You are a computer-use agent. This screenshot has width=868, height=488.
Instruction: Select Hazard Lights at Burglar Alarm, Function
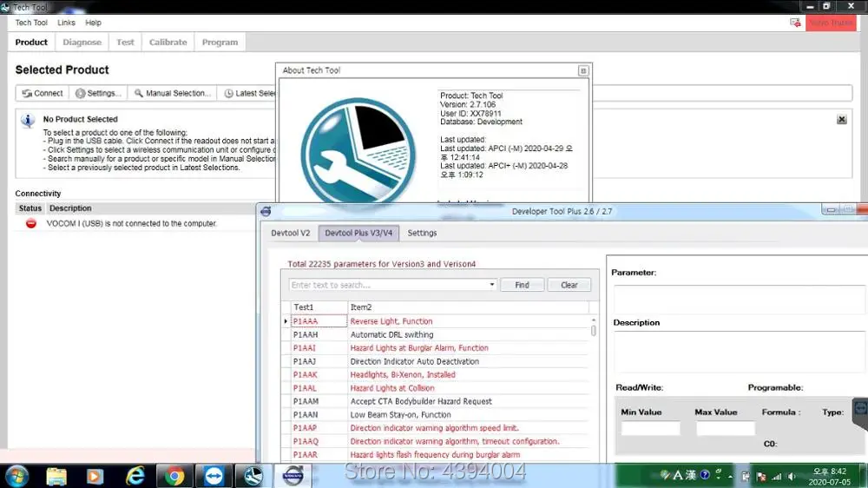click(419, 348)
